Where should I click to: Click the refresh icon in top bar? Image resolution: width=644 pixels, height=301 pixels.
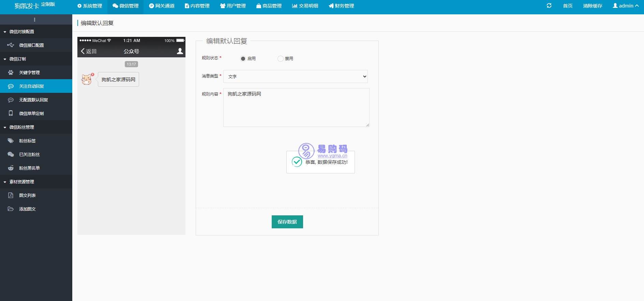pyautogui.click(x=549, y=6)
